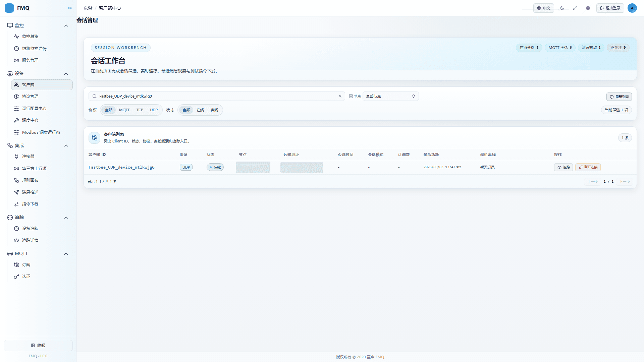Screen dimensions: 644x362
Task: Open MQTT 订阅 menu item
Action: (x=42, y=265)
